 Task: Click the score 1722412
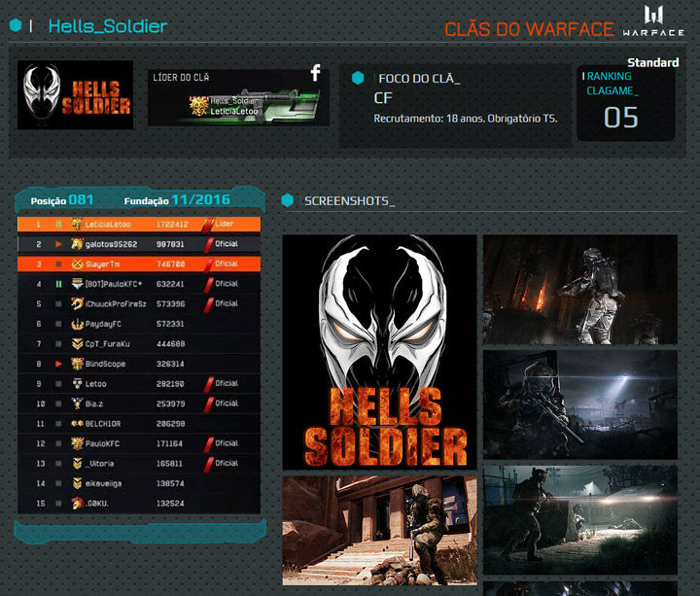coord(172,225)
